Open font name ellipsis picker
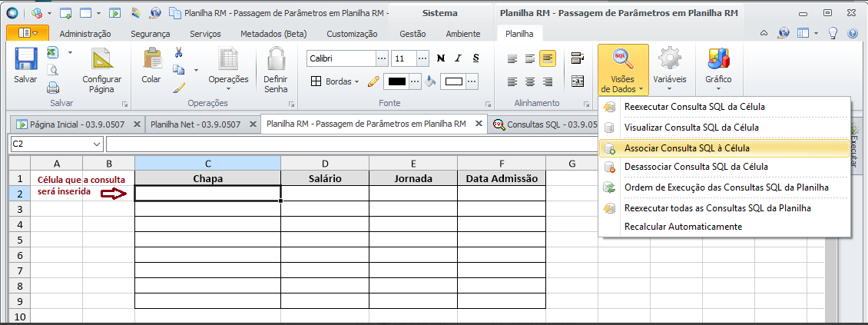 pos(382,58)
